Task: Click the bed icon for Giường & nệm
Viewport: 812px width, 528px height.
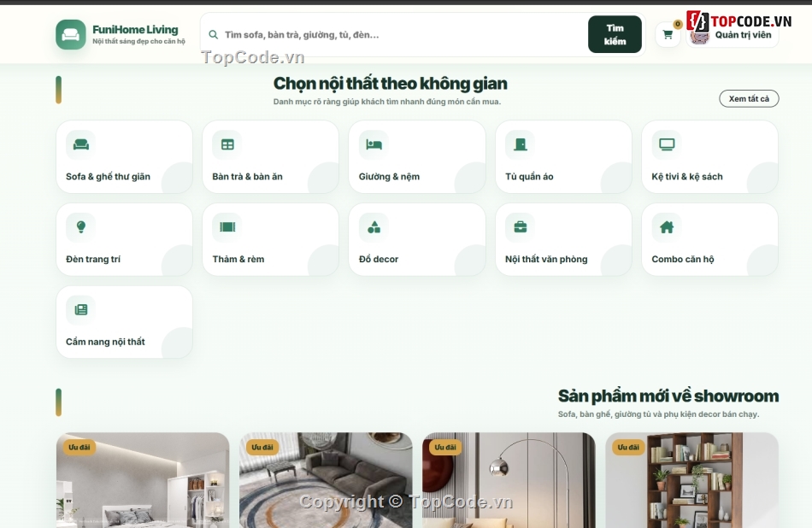Action: point(374,144)
